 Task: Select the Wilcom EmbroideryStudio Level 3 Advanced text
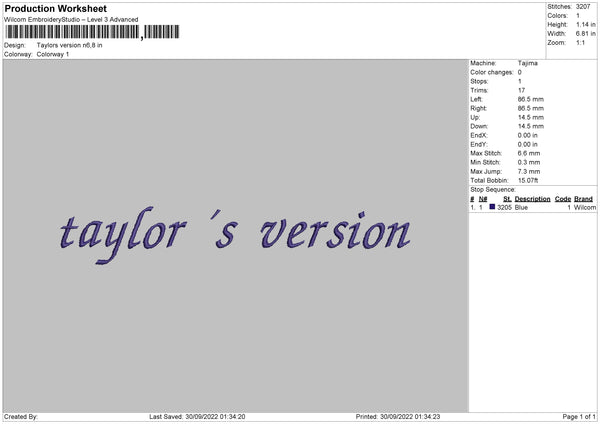point(71,20)
